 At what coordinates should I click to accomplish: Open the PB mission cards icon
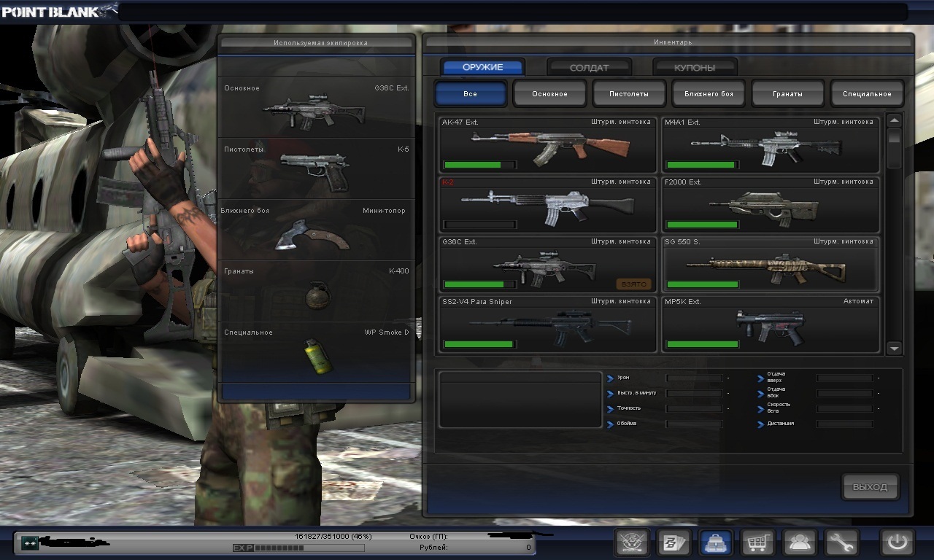(x=674, y=542)
